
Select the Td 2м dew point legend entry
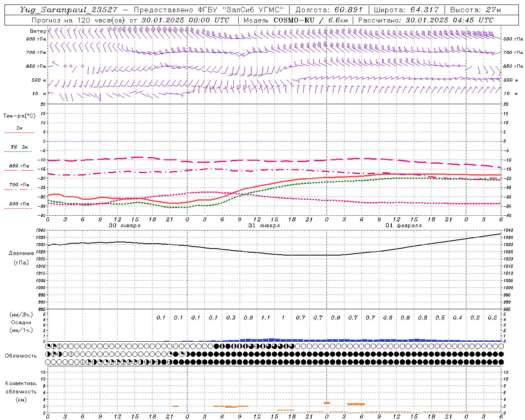(19, 147)
